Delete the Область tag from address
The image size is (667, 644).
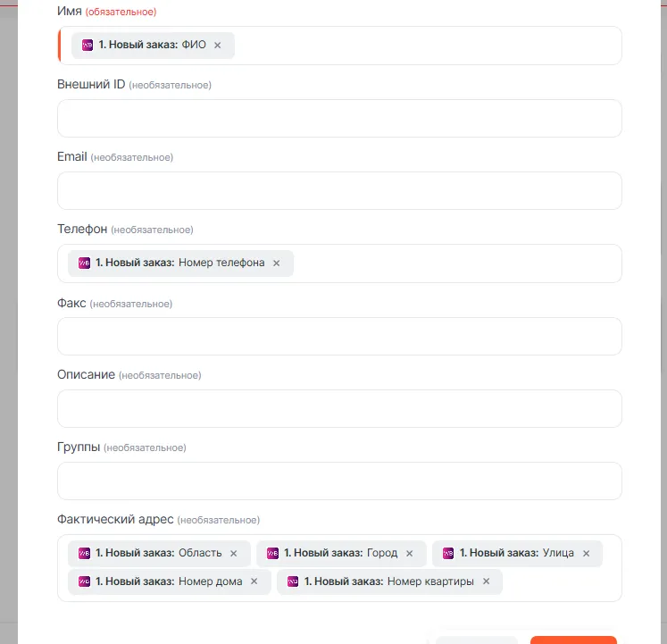234,554
